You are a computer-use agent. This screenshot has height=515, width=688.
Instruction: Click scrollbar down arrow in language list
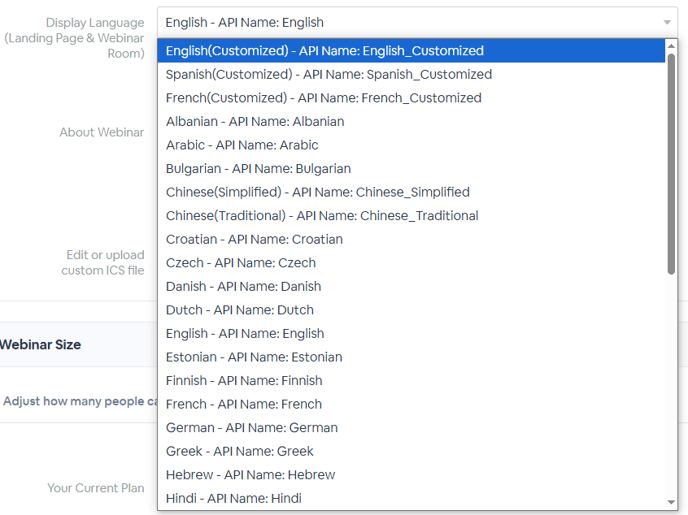point(671,502)
